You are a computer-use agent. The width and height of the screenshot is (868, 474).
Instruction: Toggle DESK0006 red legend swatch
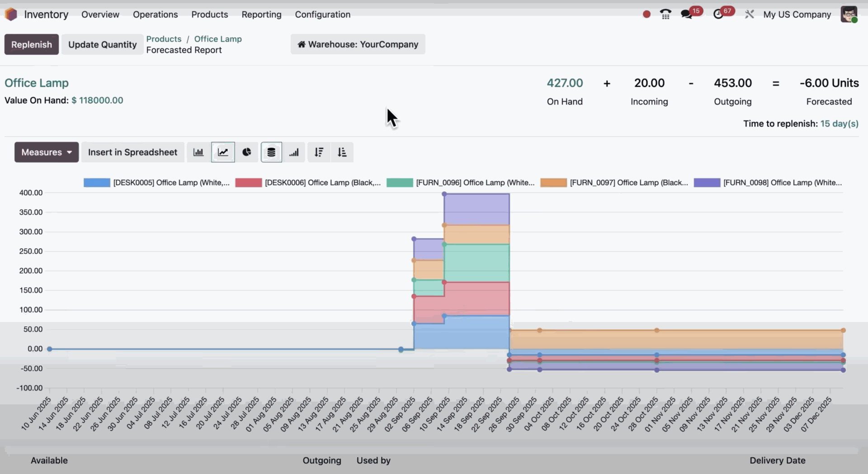pyautogui.click(x=249, y=183)
